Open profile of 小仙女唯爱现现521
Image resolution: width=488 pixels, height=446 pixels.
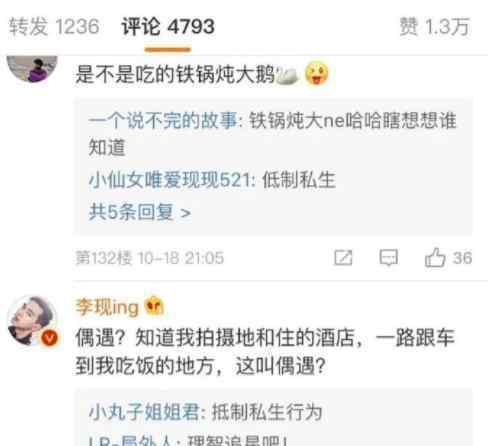point(171,180)
